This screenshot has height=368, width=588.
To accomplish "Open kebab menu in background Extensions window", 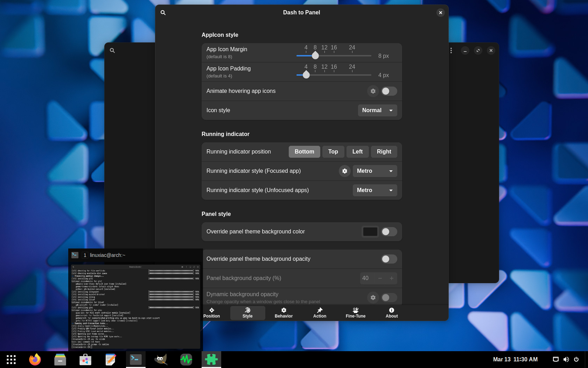I will tap(451, 50).
